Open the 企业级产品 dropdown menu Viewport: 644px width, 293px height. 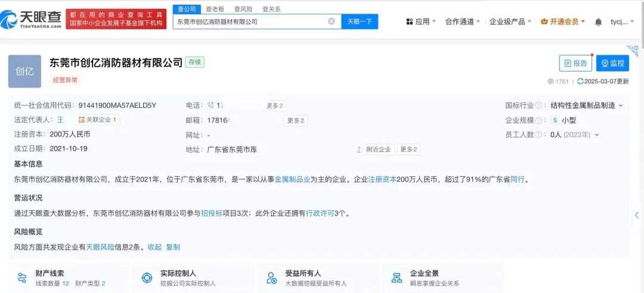tap(510, 22)
